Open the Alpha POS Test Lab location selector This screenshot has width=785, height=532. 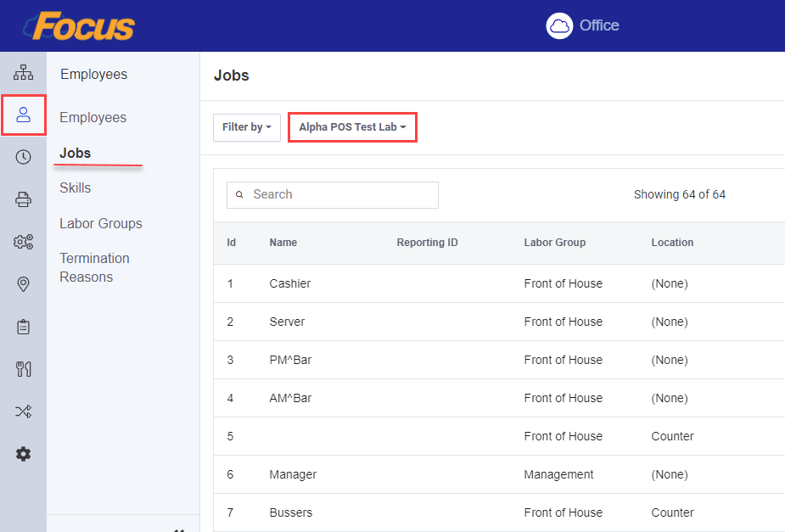click(x=352, y=126)
